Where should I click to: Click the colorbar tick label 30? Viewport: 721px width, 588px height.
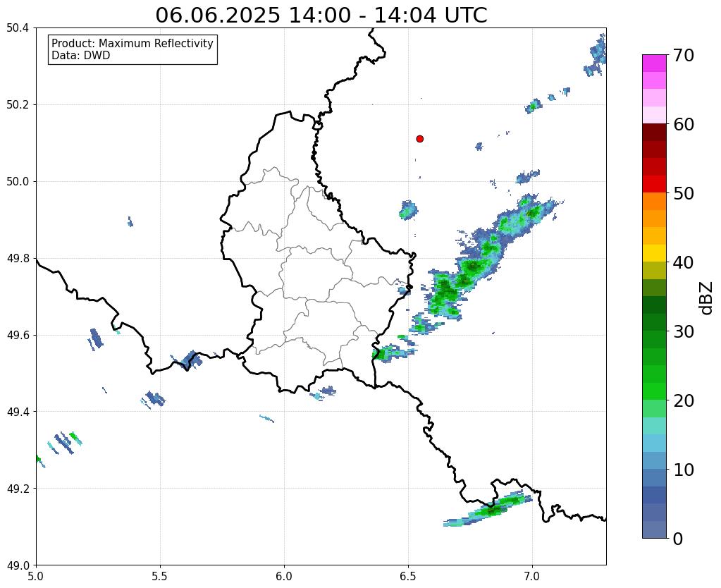tap(683, 331)
